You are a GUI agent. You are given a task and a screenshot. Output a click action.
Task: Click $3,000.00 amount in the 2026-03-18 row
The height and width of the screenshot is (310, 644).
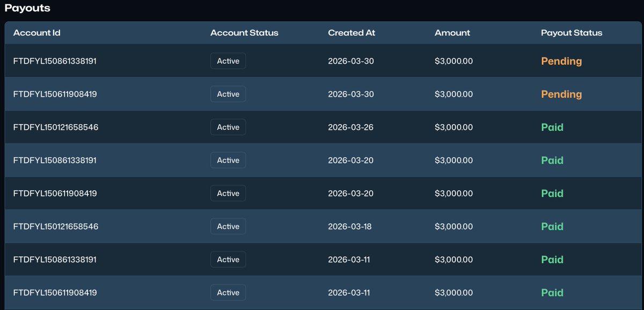coord(454,226)
